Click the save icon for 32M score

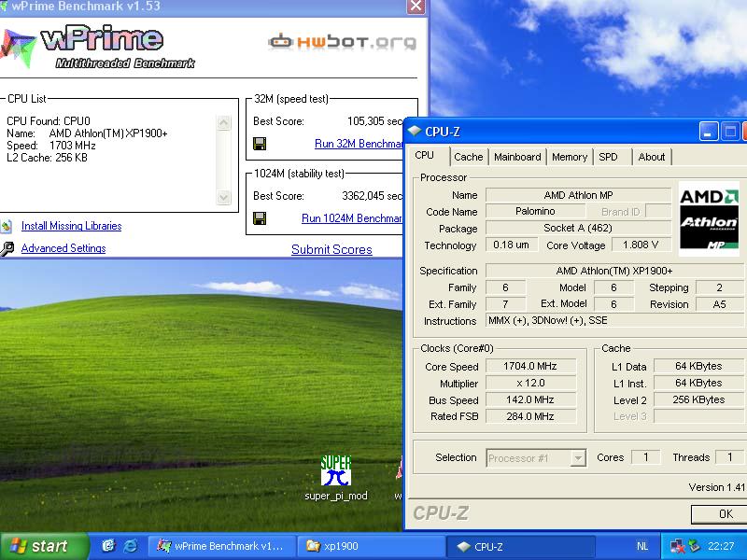click(x=260, y=144)
